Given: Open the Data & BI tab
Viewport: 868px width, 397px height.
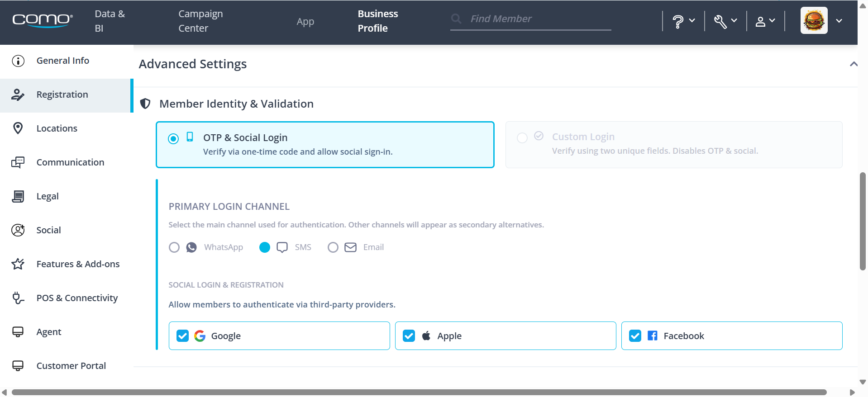Looking at the screenshot, I should coord(110,21).
